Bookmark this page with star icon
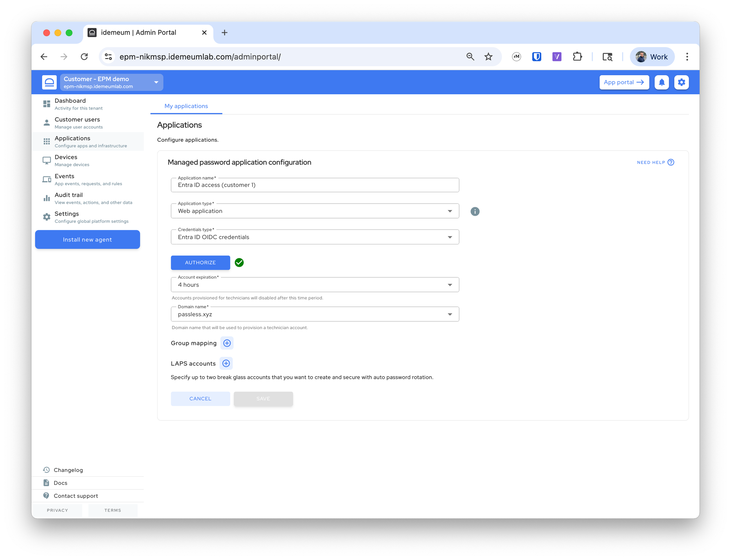731x560 pixels. pyautogui.click(x=488, y=57)
